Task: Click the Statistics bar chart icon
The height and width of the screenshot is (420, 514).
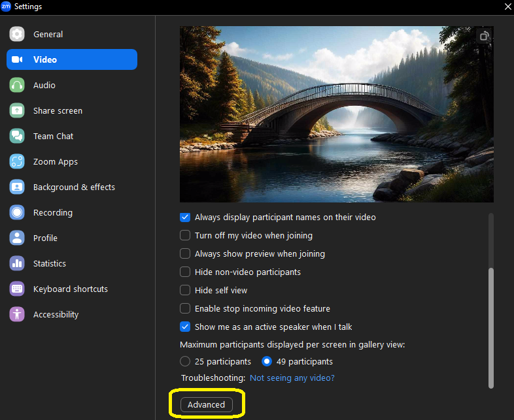Action: click(17, 263)
